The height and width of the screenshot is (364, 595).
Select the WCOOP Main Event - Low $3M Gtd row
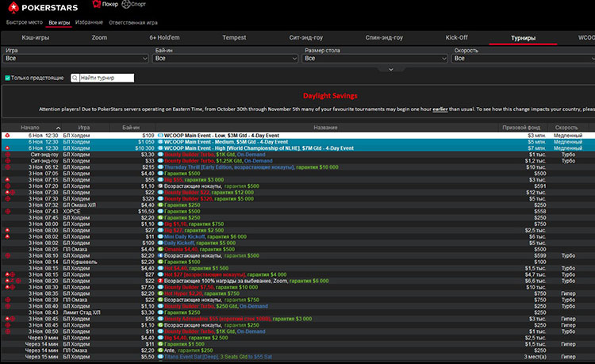(x=298, y=136)
